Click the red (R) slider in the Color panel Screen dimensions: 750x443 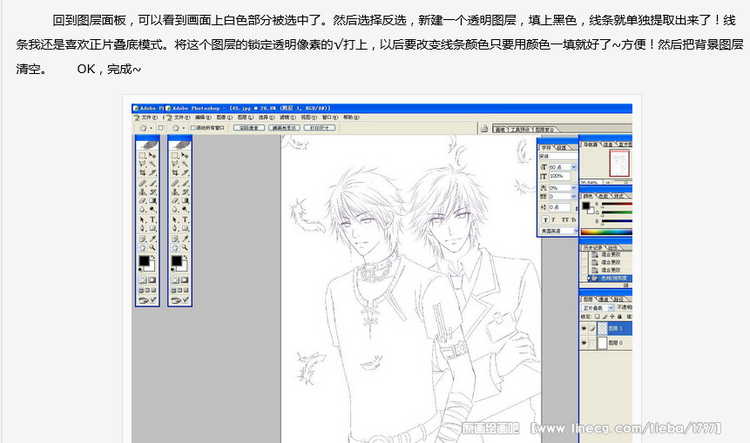(x=617, y=204)
